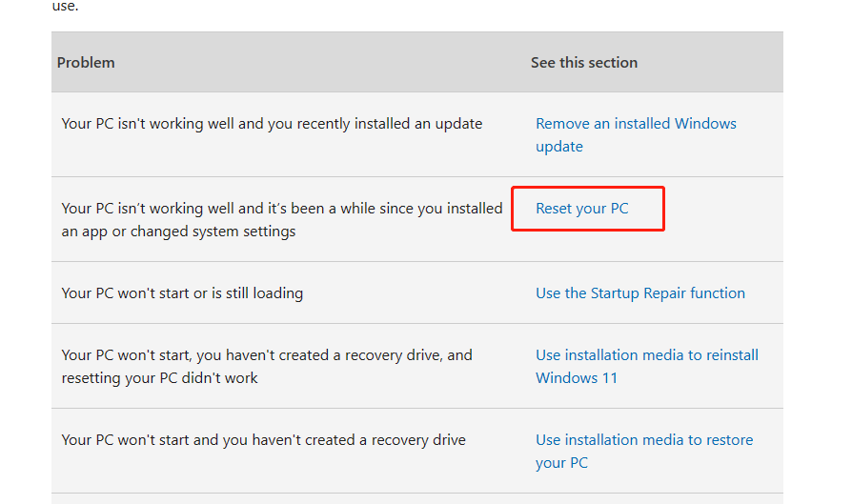
Task: Click the Problem column header
Action: click(x=86, y=63)
